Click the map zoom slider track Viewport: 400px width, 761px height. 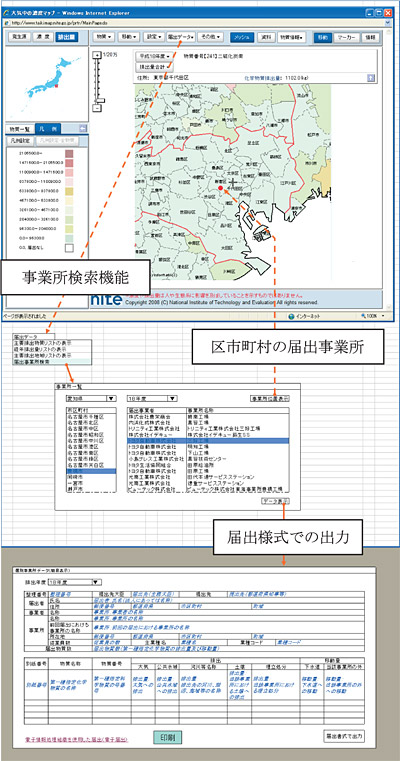[x=96, y=80]
